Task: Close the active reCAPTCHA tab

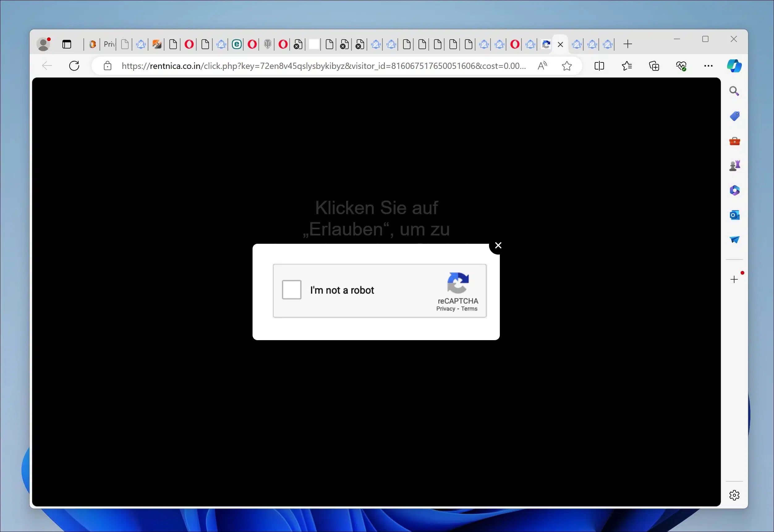Action: (560, 44)
